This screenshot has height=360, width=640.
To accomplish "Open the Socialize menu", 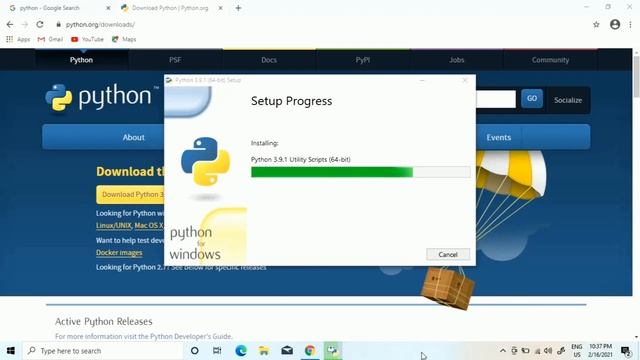I will (568, 100).
